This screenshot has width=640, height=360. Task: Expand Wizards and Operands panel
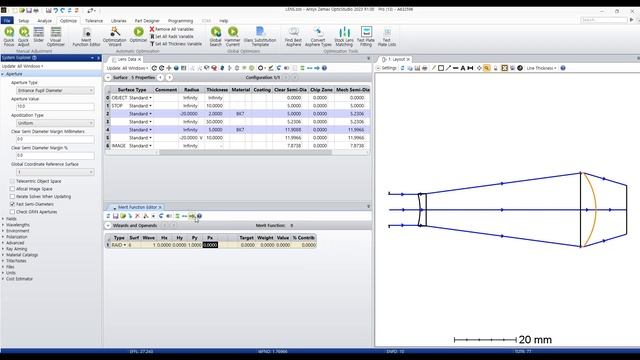click(x=108, y=225)
